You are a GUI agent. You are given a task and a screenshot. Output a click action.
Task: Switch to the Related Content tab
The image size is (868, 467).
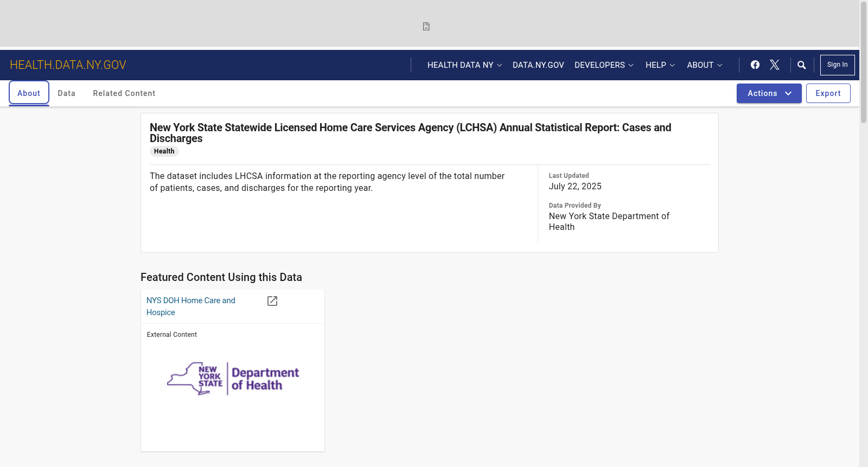point(124,93)
